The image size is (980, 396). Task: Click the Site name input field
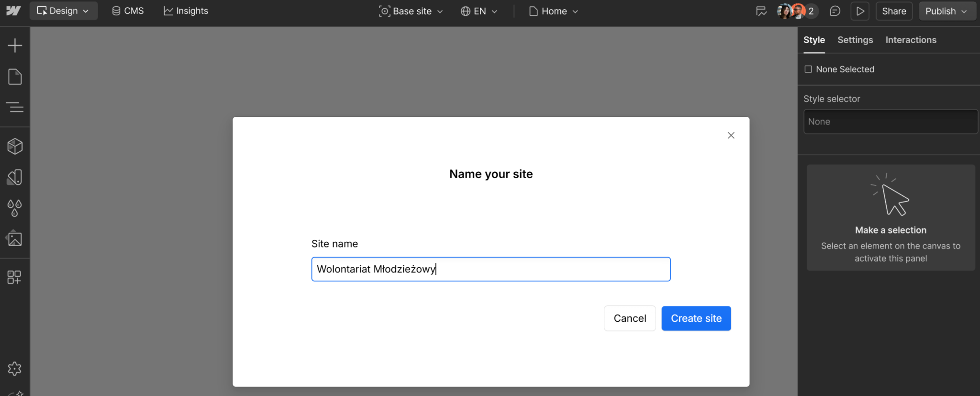(490, 269)
